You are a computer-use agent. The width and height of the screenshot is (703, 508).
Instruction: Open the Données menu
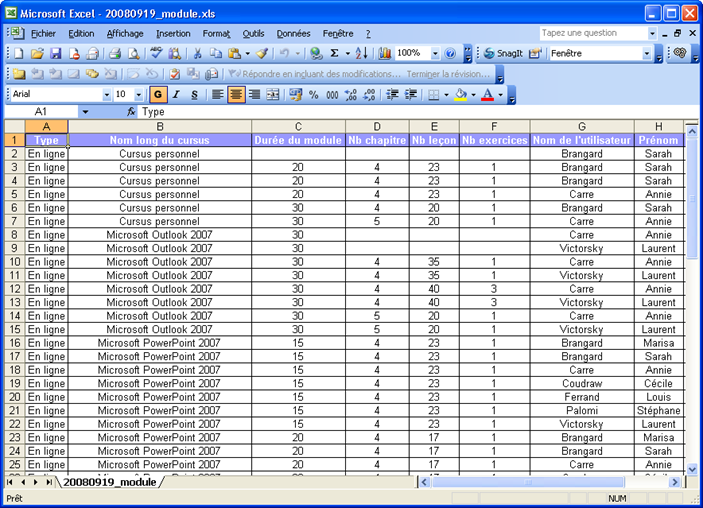(293, 33)
